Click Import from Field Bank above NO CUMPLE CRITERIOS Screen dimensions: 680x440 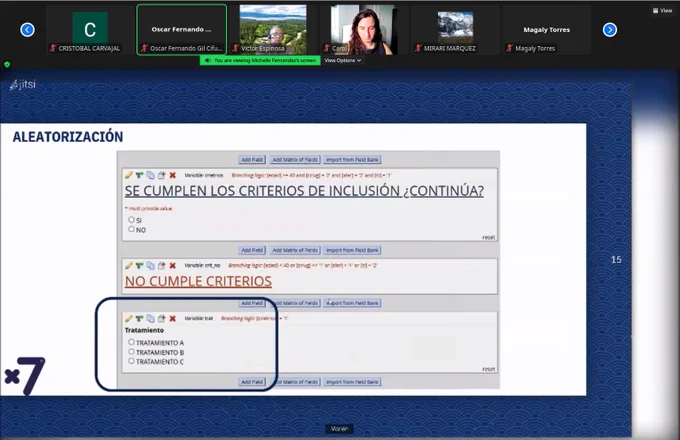click(x=352, y=250)
